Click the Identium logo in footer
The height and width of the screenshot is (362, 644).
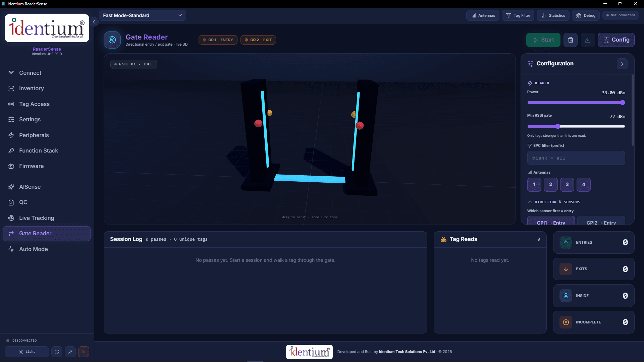(309, 352)
